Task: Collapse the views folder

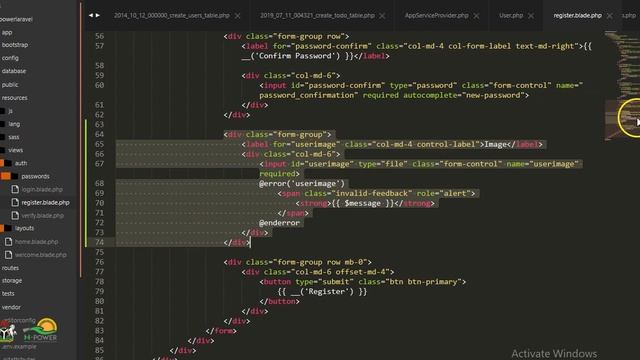Action: pyautogui.click(x=16, y=150)
